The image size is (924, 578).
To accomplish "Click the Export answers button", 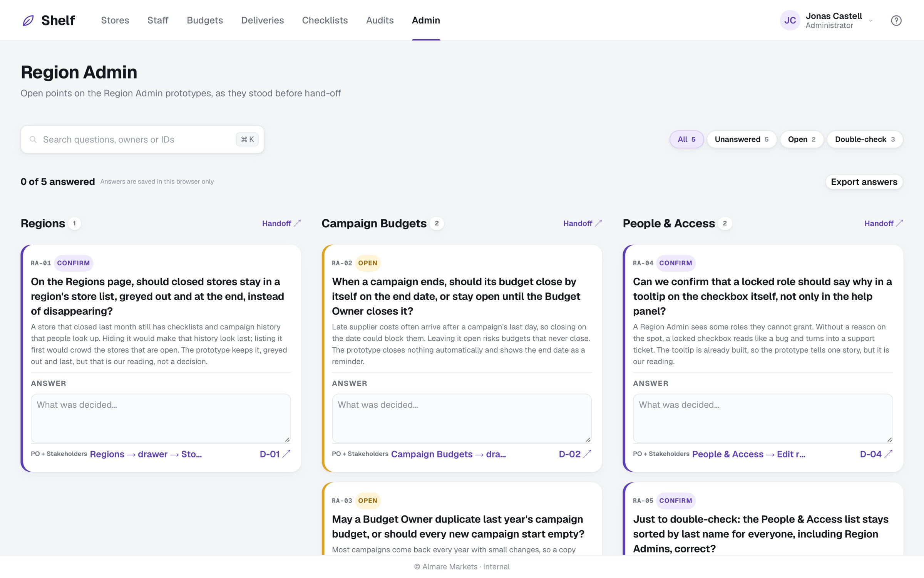I will point(864,182).
